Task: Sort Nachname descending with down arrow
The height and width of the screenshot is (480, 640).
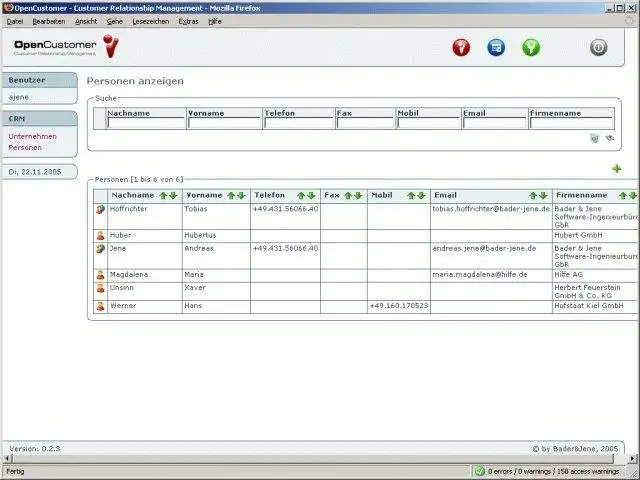Action: (173, 196)
